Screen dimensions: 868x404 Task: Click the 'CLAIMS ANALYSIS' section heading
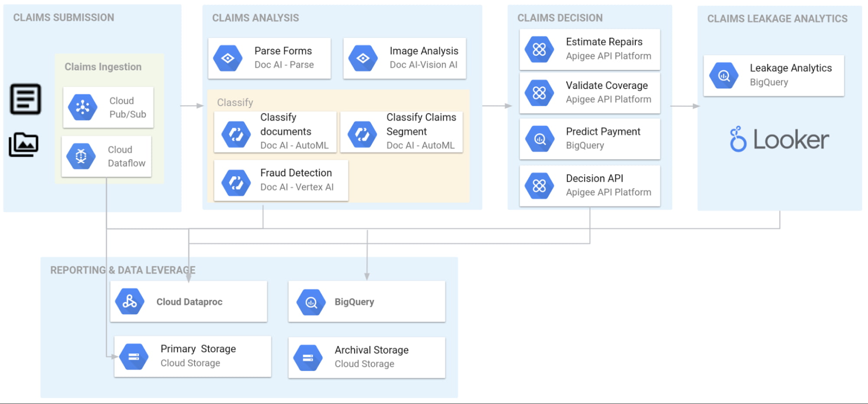tap(255, 18)
